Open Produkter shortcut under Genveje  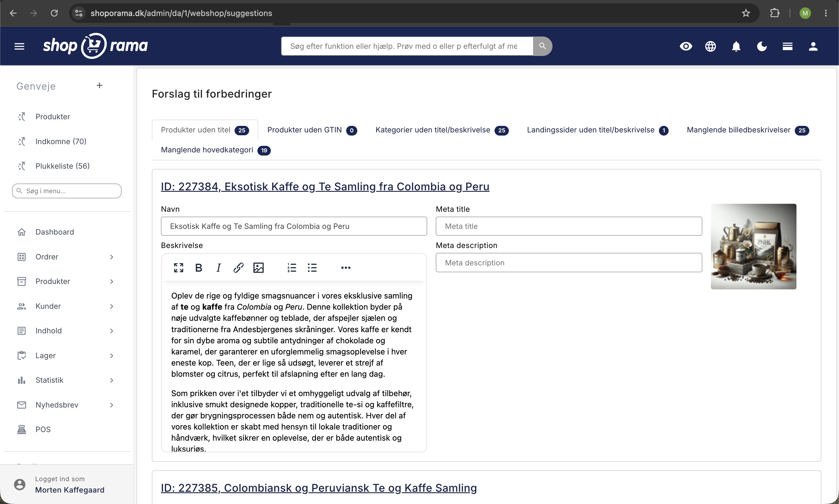(x=53, y=116)
